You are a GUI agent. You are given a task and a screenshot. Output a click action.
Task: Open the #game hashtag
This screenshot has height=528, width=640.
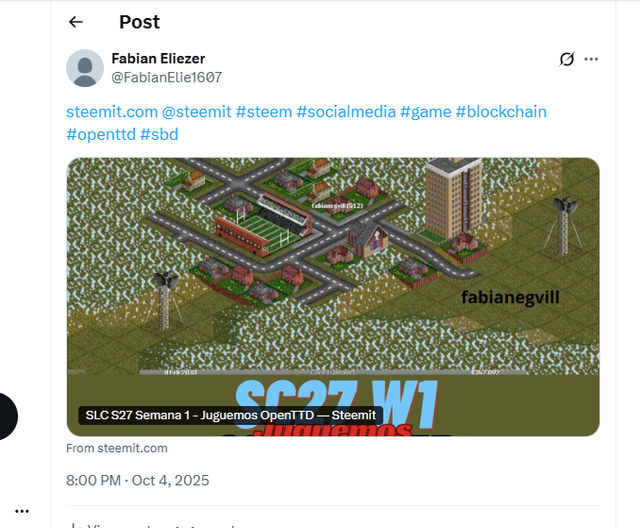pos(426,112)
